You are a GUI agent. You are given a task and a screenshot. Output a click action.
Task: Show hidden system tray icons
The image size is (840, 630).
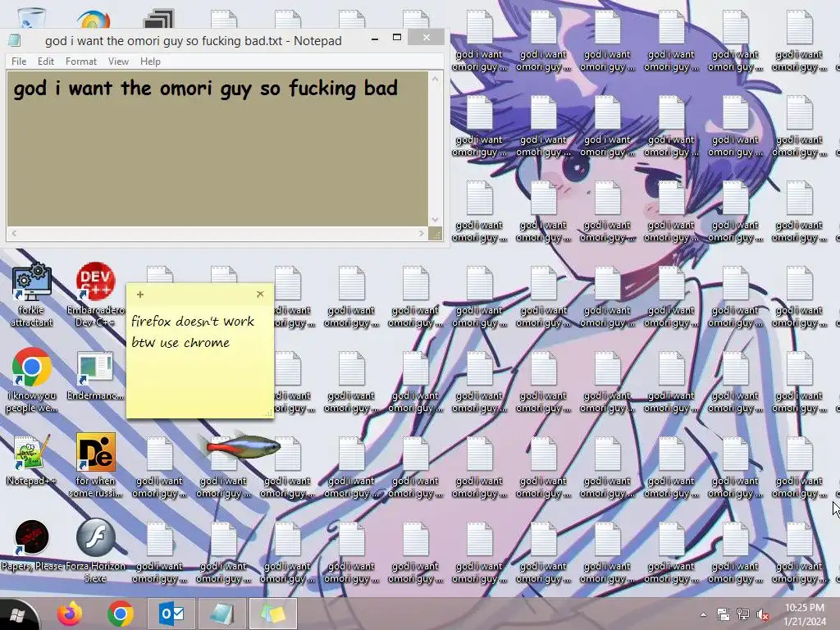point(703,614)
